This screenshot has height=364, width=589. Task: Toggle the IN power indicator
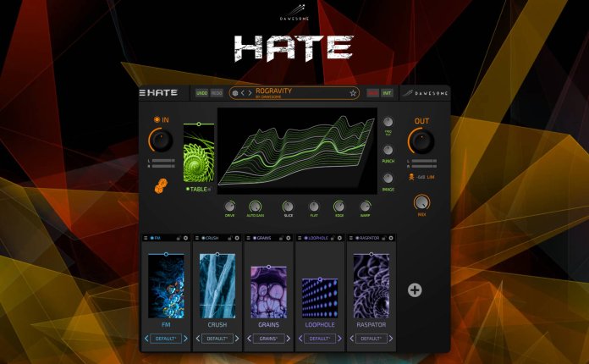tap(157, 119)
